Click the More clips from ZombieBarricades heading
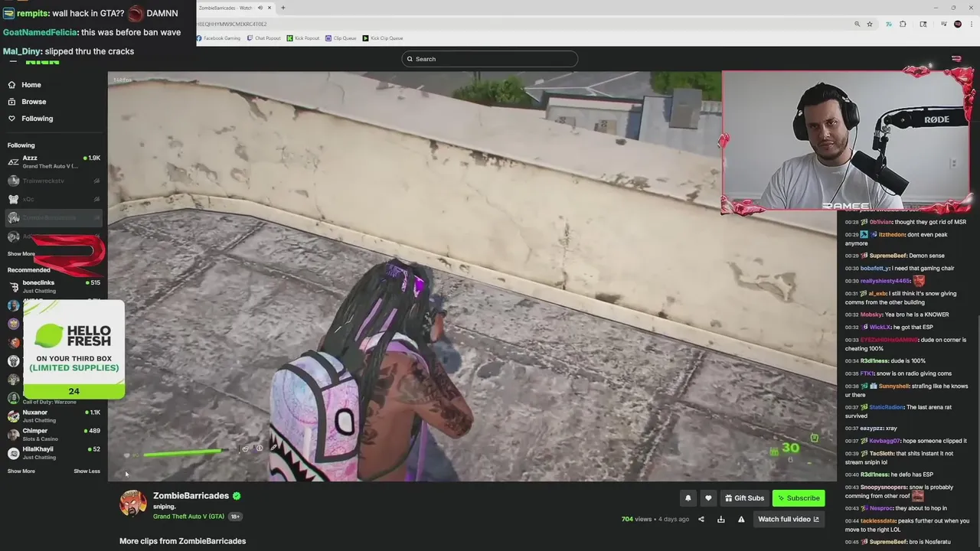 coord(182,541)
